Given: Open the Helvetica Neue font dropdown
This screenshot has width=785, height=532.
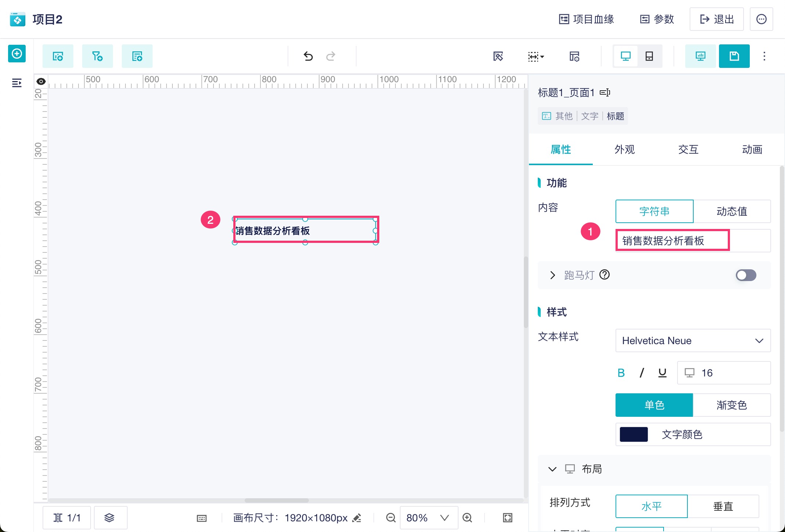Looking at the screenshot, I should (x=693, y=340).
